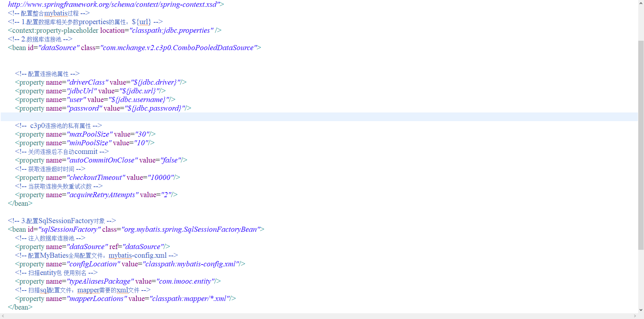Click the ComboPooledDataSource class value

tap(179, 48)
